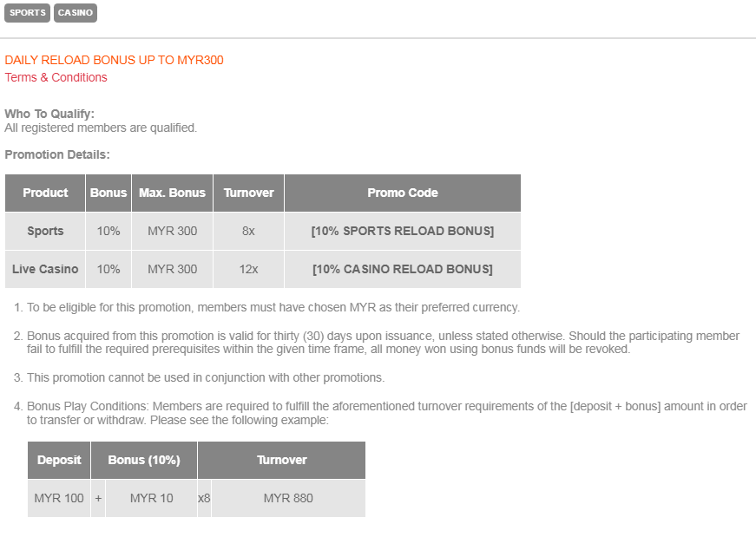756x537 pixels.
Task: Select the 10% Casino Reload Bonus code
Action: (402, 269)
